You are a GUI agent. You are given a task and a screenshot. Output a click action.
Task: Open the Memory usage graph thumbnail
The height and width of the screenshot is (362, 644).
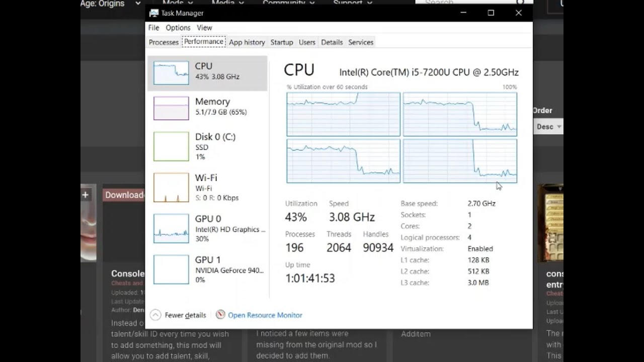coord(171,108)
